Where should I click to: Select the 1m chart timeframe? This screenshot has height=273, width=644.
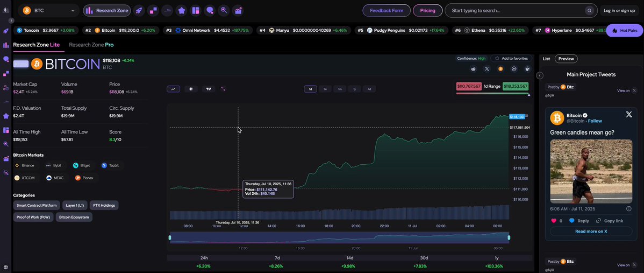340,89
